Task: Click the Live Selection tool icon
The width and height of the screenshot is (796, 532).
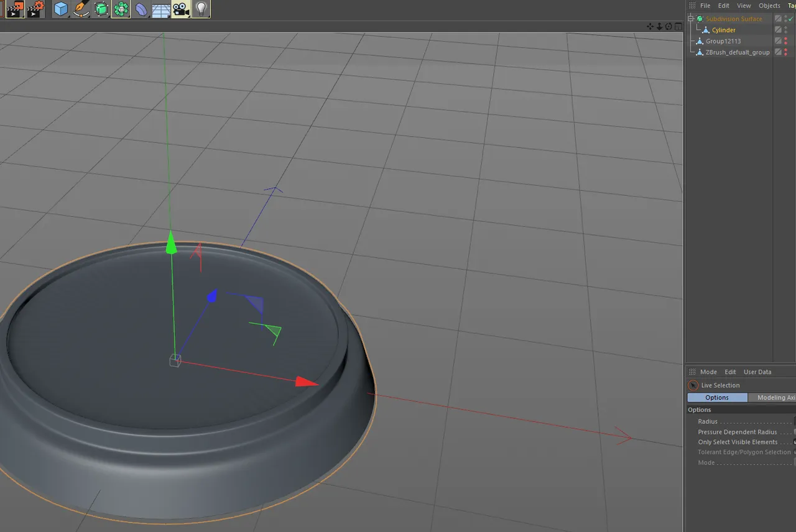Action: click(693, 385)
